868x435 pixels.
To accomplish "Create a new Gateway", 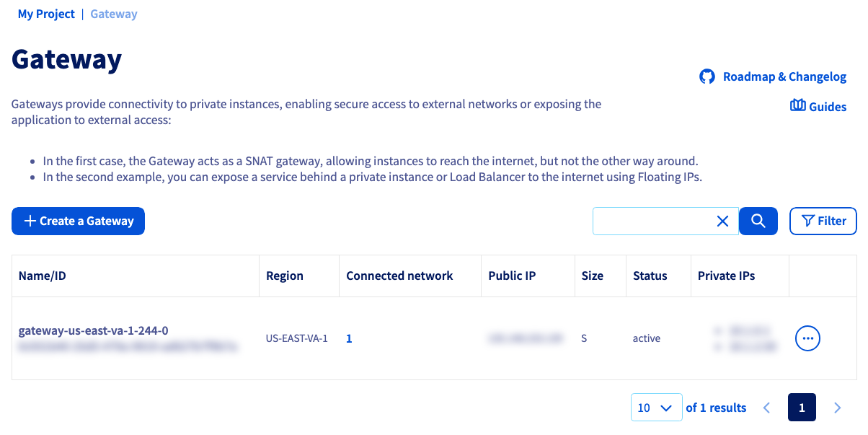I will [78, 221].
